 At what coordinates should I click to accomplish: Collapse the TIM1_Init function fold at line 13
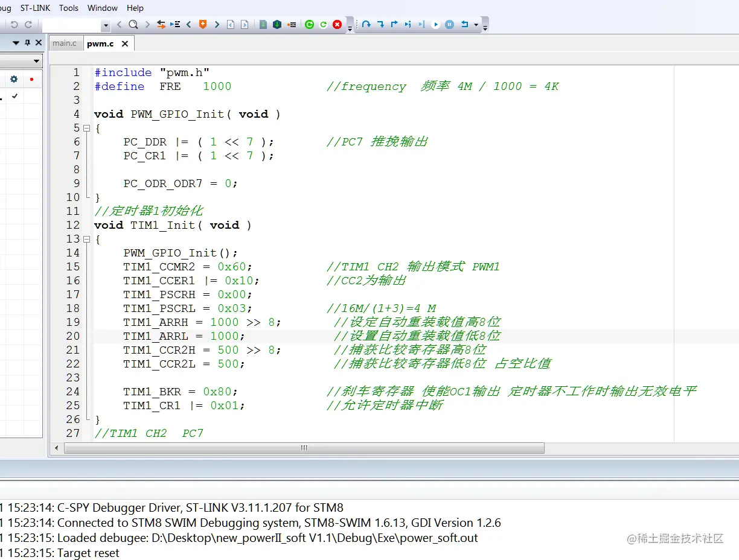86,239
